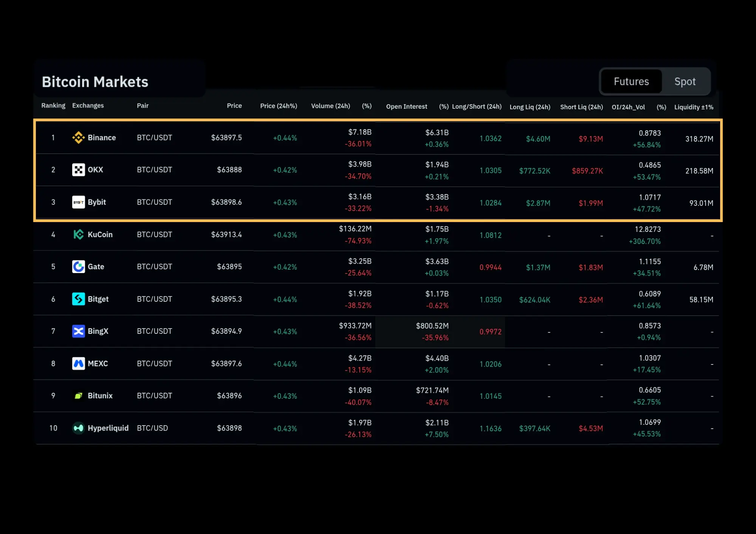
Task: Open the KuCoin exchange link
Action: 100,235
